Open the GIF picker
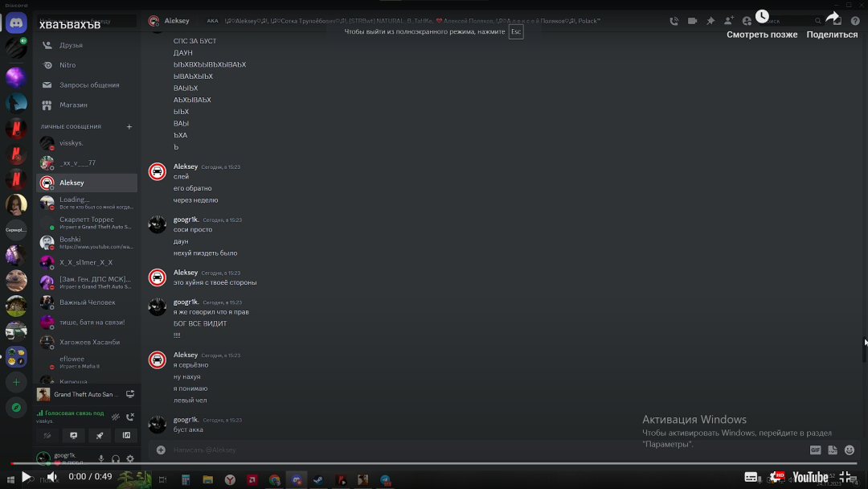 coord(815,450)
